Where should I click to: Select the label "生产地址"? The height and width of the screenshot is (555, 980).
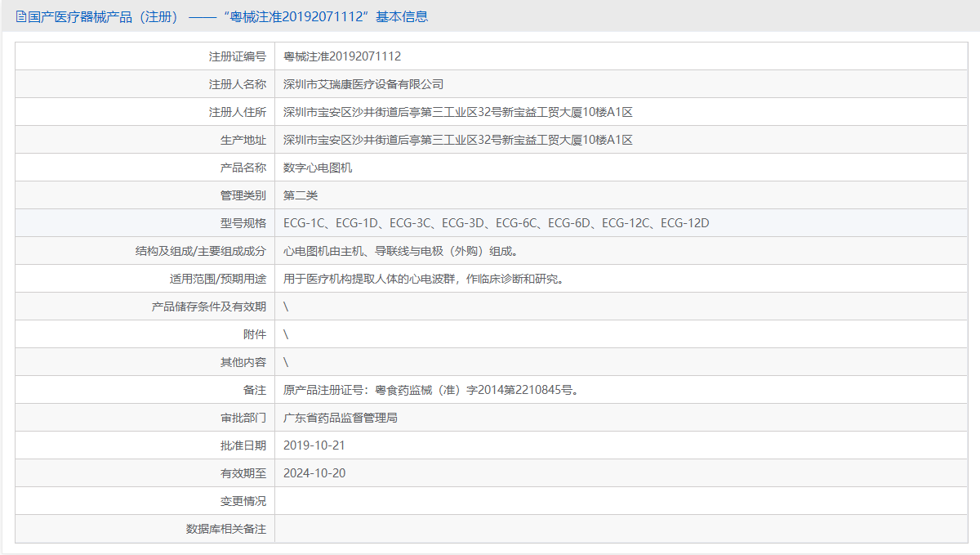coord(243,140)
